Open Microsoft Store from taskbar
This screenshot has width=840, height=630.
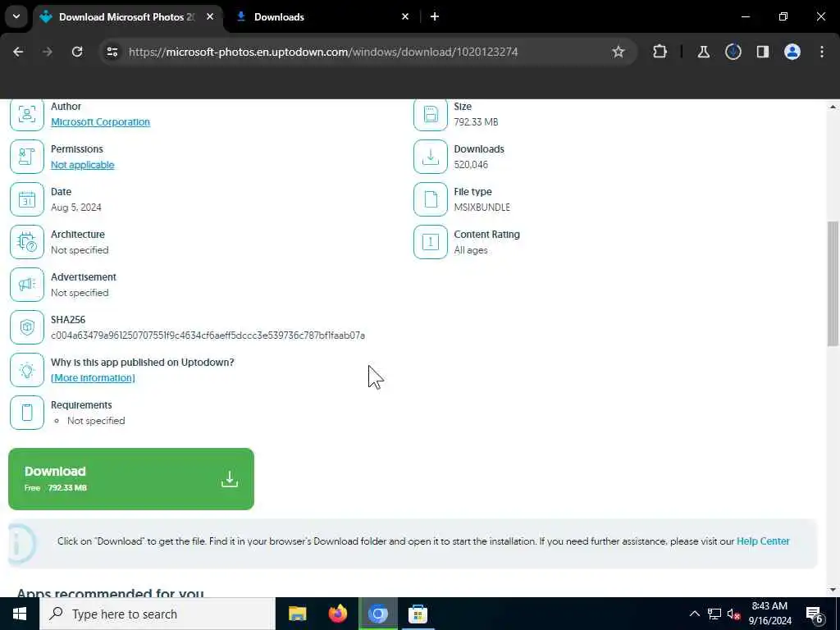pos(418,614)
